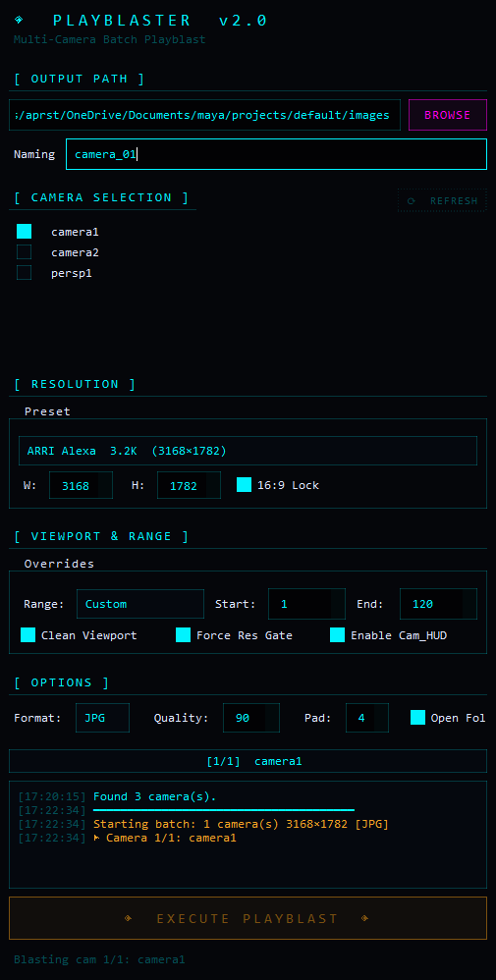This screenshot has height=980, width=496.
Task: Click the persp1 label in camera list
Action: pos(72,273)
